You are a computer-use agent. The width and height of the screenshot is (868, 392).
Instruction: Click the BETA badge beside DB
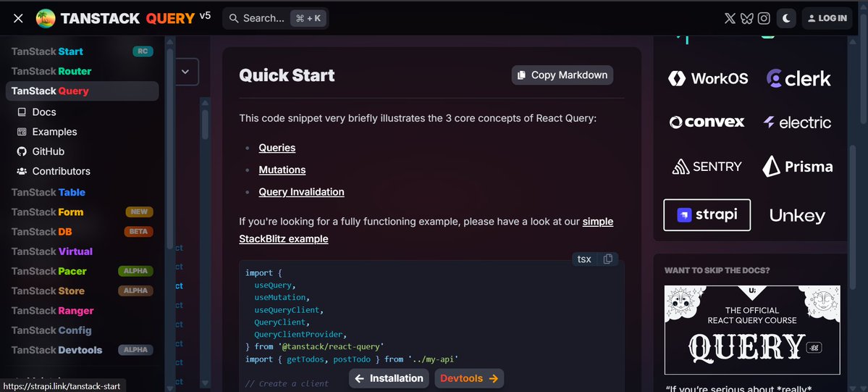138,232
